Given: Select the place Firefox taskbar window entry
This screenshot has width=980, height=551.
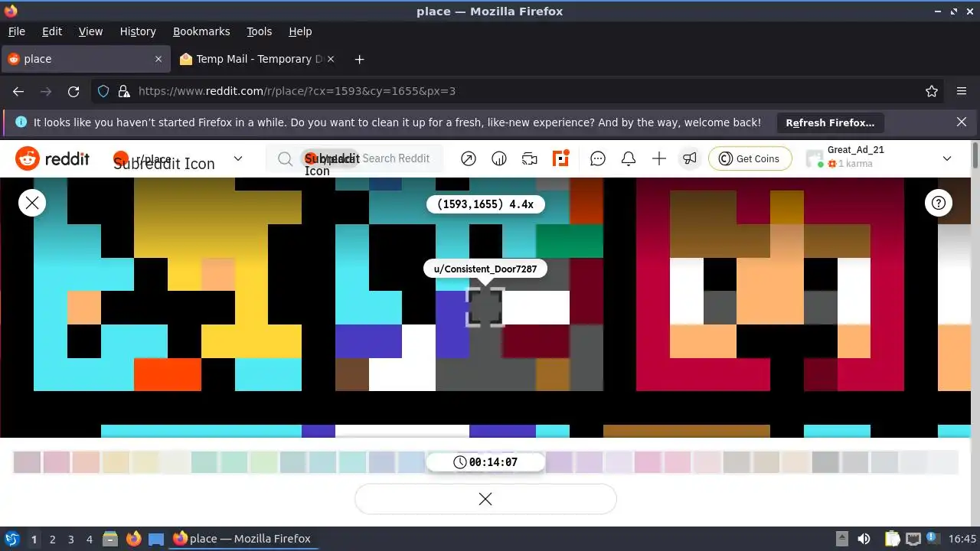Looking at the screenshot, I should [x=242, y=539].
